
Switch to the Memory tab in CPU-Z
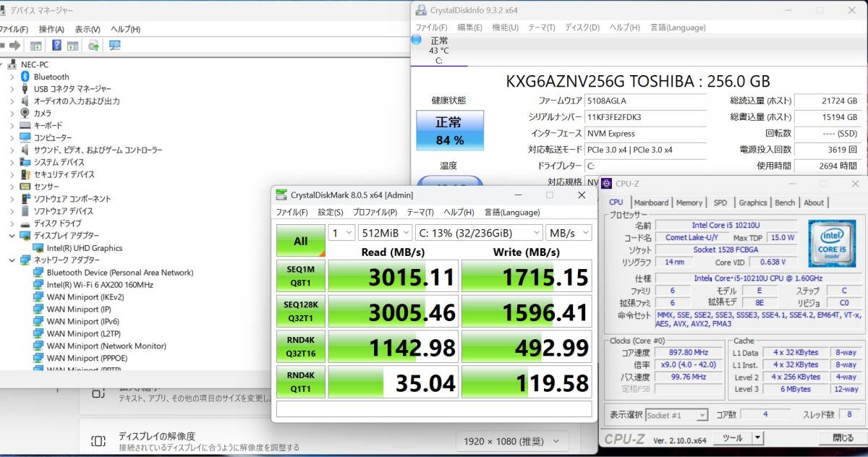689,202
